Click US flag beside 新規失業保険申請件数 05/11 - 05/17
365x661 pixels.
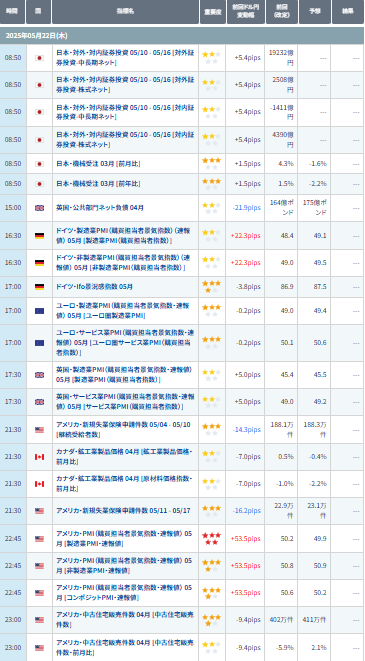39,511
